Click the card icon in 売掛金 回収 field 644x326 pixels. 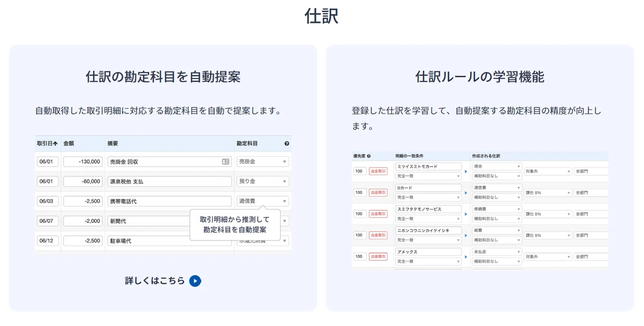(225, 161)
